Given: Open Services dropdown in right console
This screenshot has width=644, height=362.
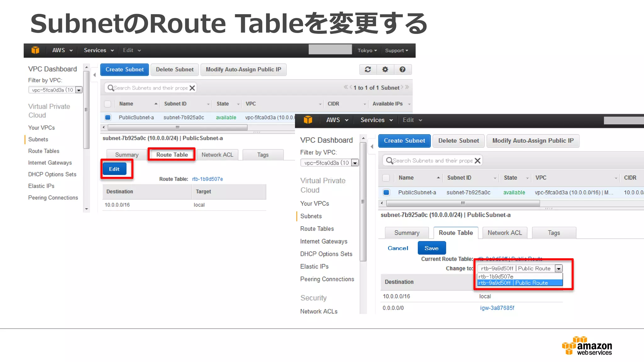Looking at the screenshot, I should 377,120.
